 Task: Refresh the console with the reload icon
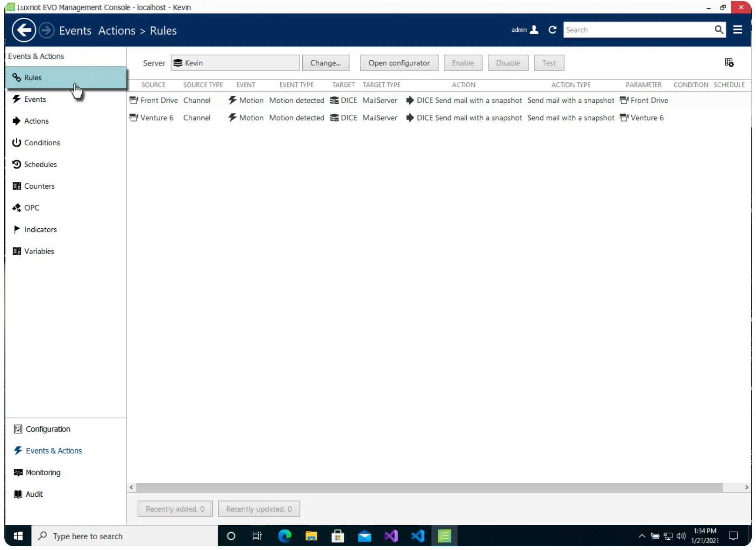552,30
